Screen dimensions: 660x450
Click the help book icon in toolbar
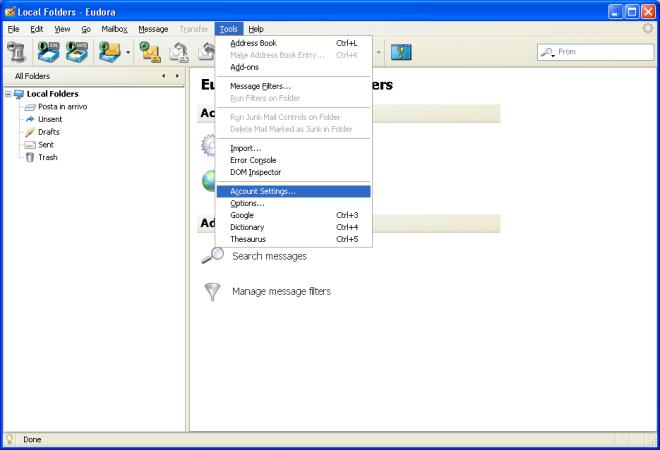402,52
